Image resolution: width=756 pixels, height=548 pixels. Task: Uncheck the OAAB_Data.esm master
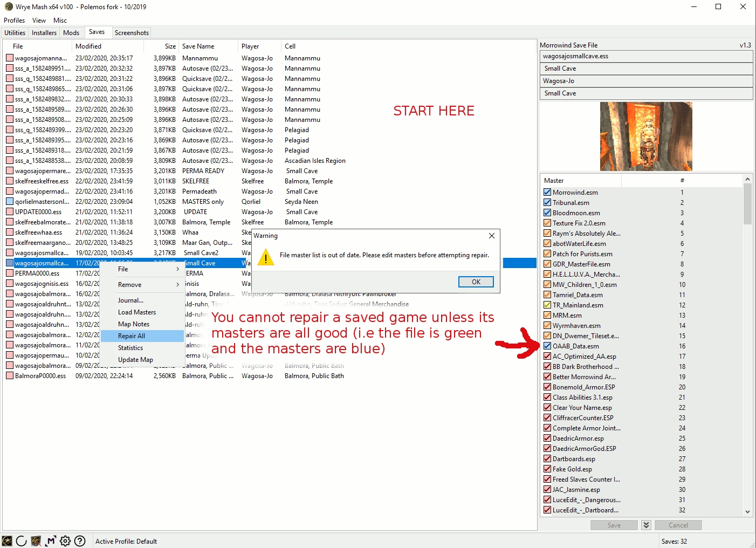click(547, 346)
